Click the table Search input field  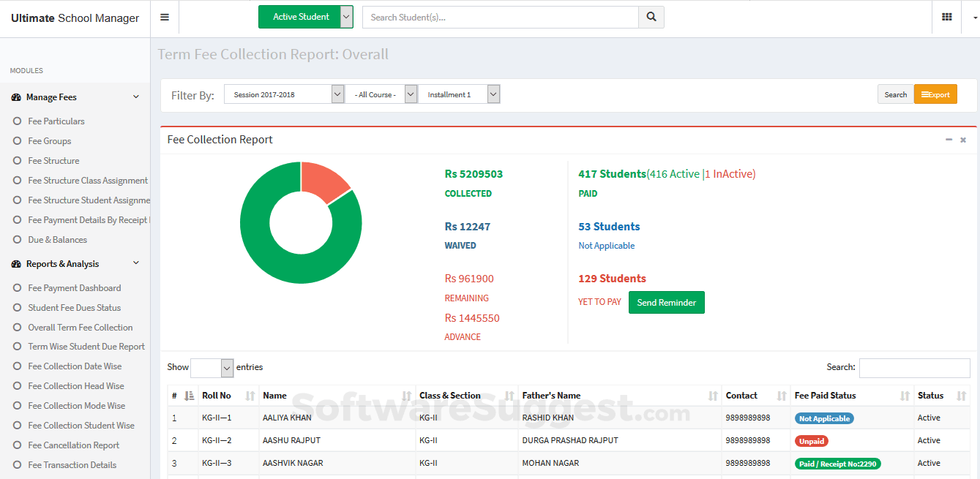point(914,368)
